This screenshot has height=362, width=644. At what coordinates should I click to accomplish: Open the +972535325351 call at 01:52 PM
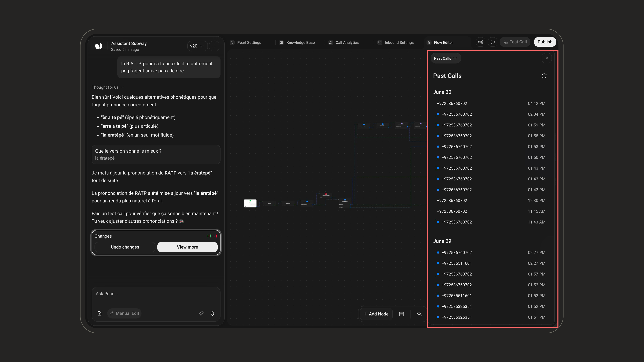click(491, 307)
